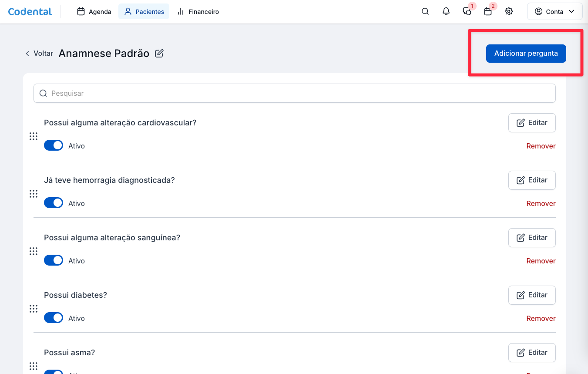The height and width of the screenshot is (374, 588).
Task: Open the chat messages icon with badge
Action: click(x=467, y=12)
